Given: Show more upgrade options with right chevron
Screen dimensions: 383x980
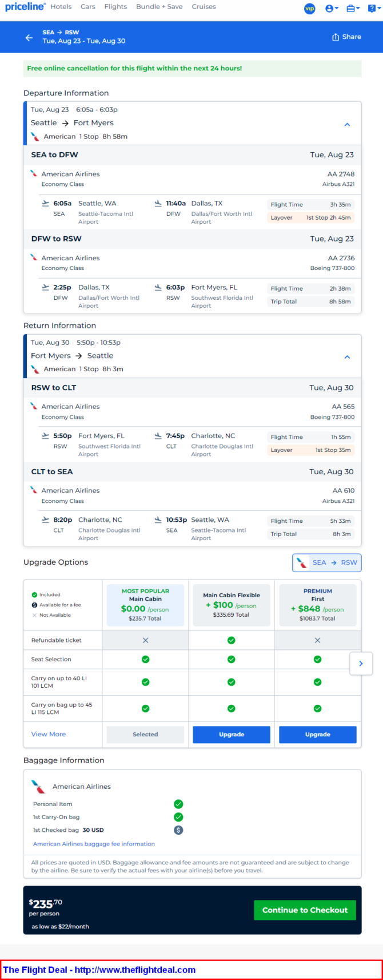Looking at the screenshot, I should coord(361,664).
